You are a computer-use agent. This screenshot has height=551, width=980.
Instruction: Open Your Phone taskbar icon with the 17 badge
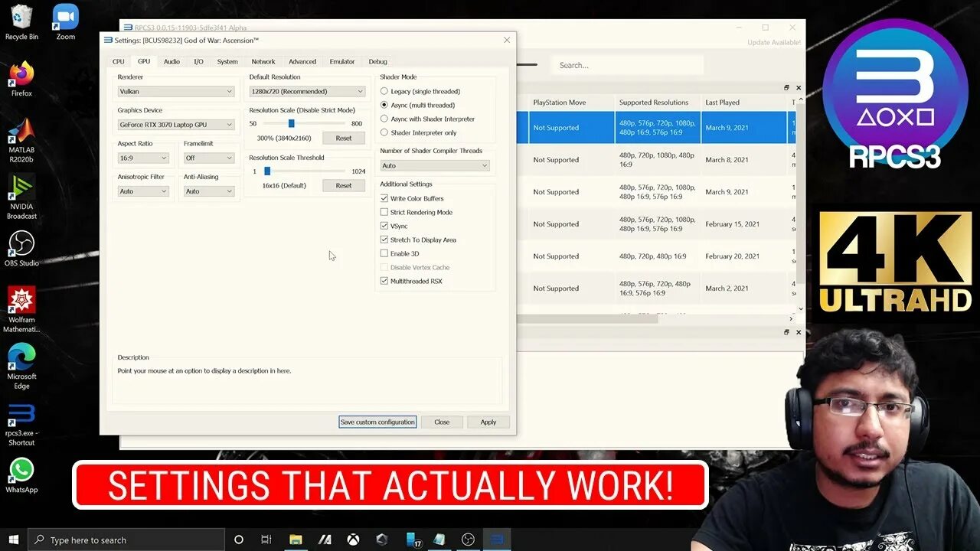413,540
